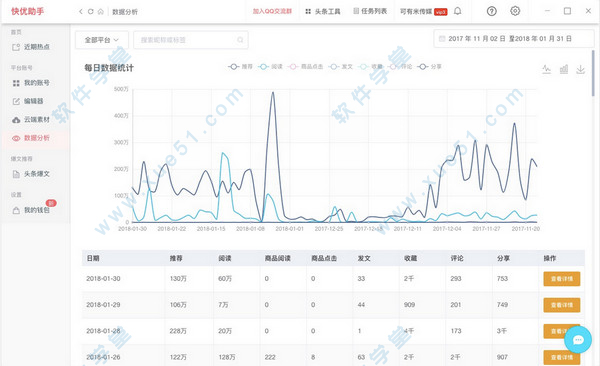Click 查看详情 for 2018-01-30 row

562,279
